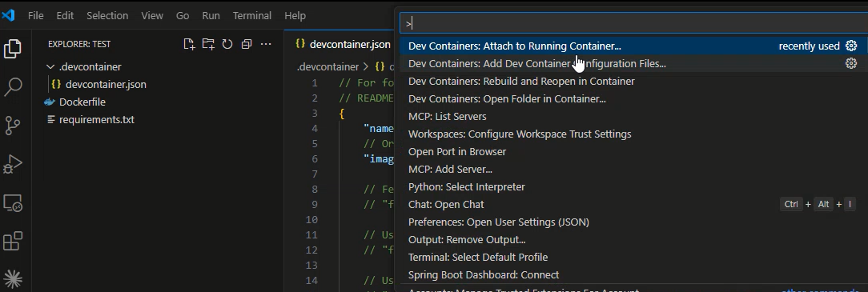868x292 pixels.
Task: Open requirements.txt in the Explorer tree
Action: pyautogui.click(x=97, y=119)
